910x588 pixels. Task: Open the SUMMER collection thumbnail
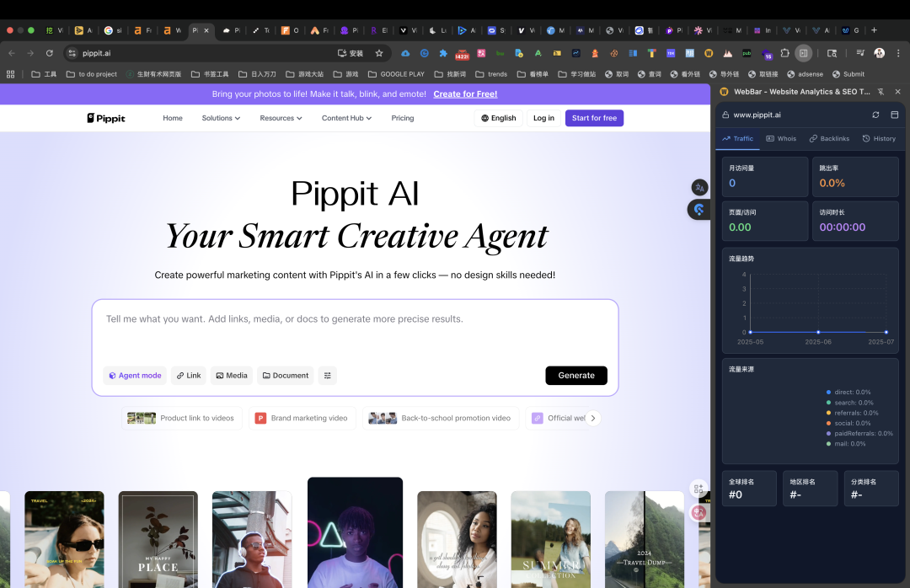tap(551, 539)
